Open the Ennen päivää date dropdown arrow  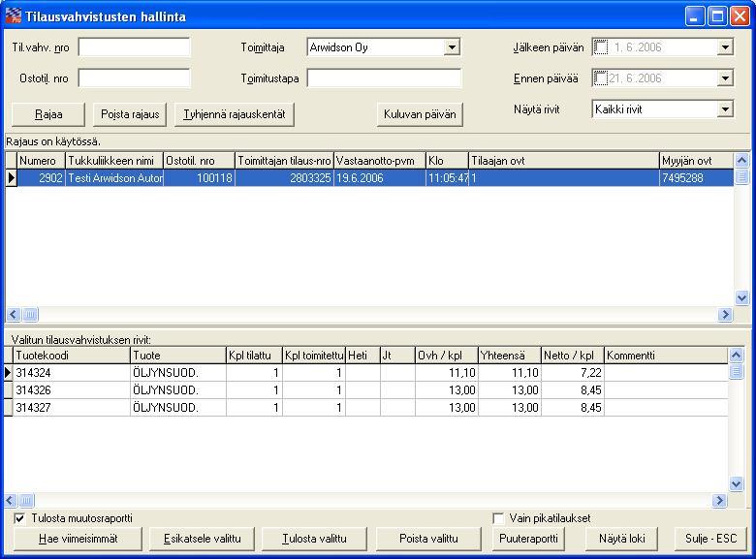tap(725, 78)
